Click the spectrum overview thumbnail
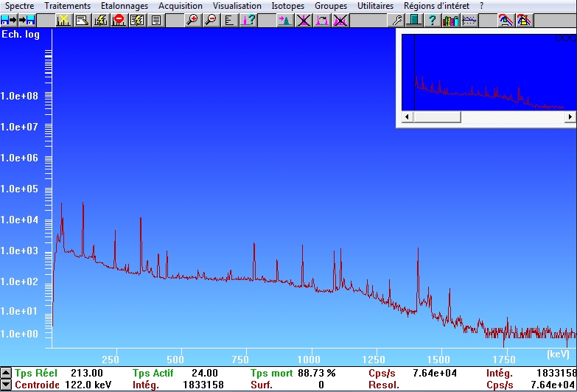This screenshot has height=392, width=577. click(488, 71)
